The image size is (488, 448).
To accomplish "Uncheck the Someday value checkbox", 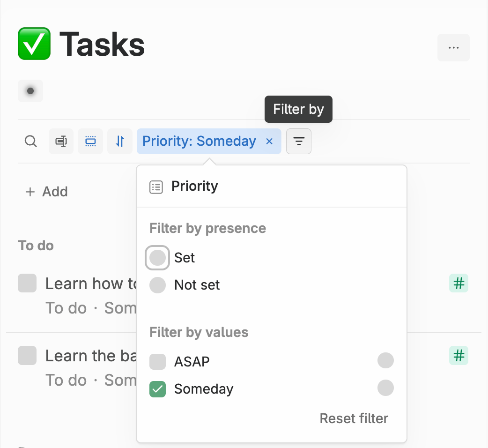I will point(157,389).
